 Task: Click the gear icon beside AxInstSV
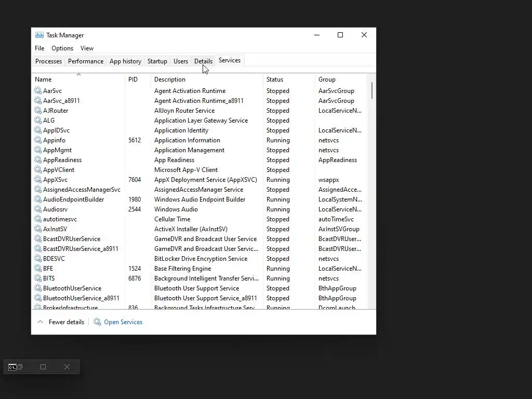37,229
